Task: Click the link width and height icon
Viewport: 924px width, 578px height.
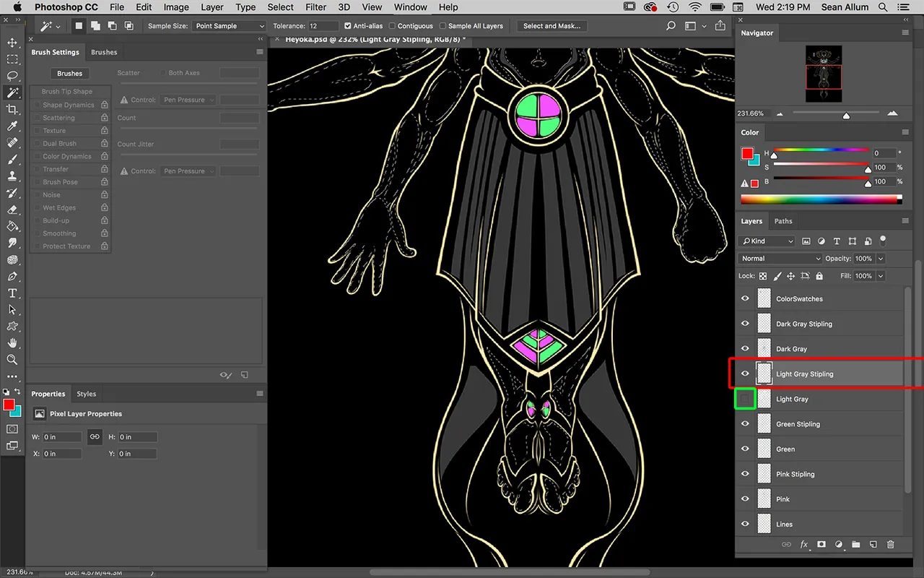Action: [95, 436]
